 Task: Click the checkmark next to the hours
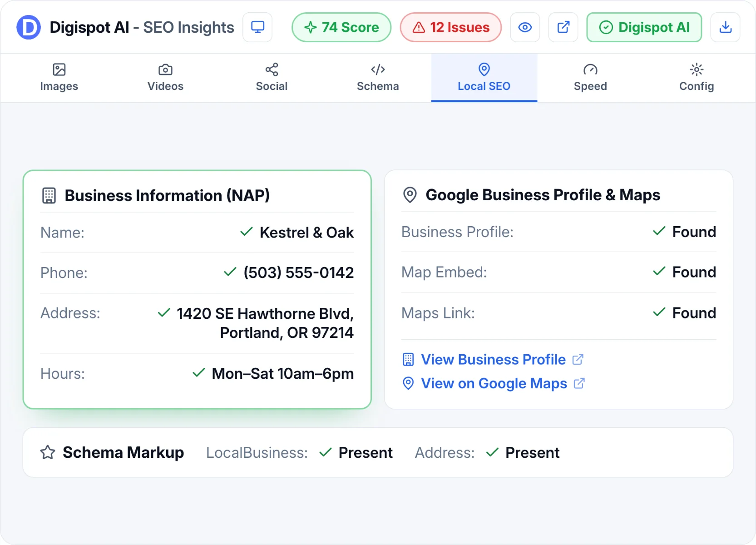point(199,373)
